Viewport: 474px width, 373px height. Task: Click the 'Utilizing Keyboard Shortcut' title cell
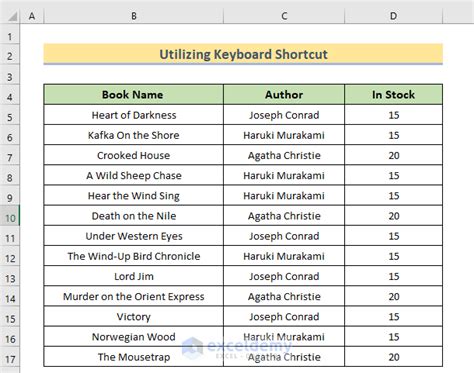tap(243, 54)
